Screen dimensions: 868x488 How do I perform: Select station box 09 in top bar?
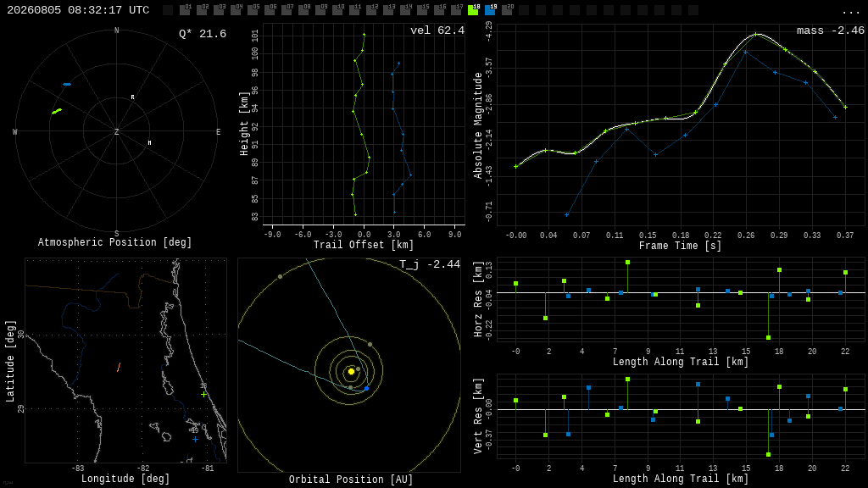point(320,10)
